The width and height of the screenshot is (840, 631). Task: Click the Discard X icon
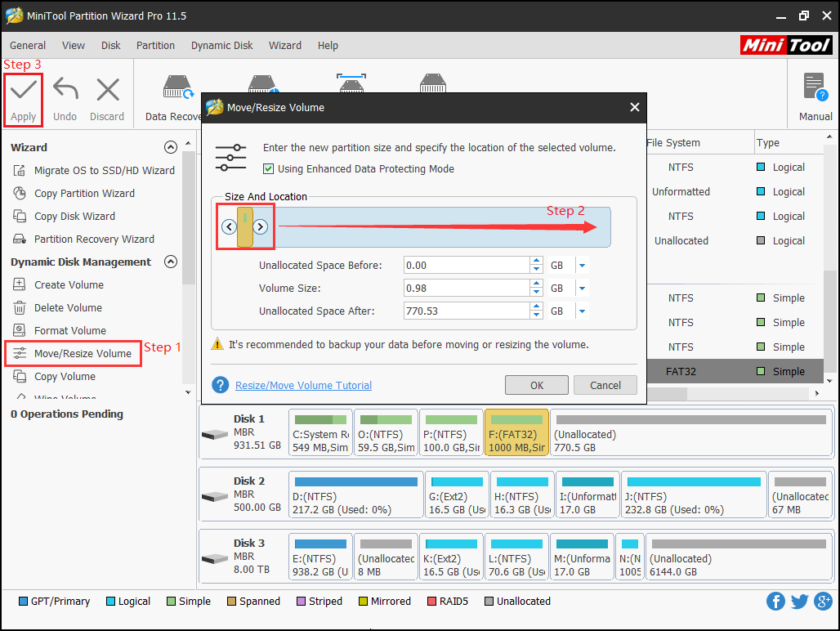point(108,89)
